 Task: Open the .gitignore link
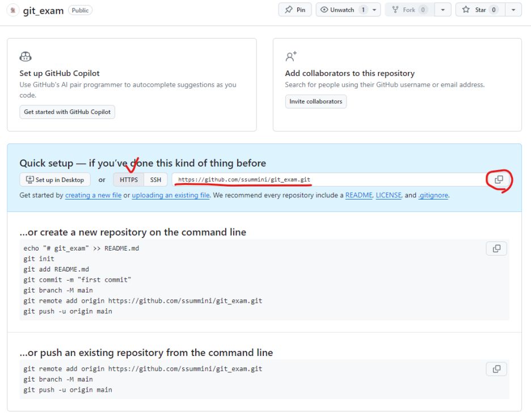433,196
